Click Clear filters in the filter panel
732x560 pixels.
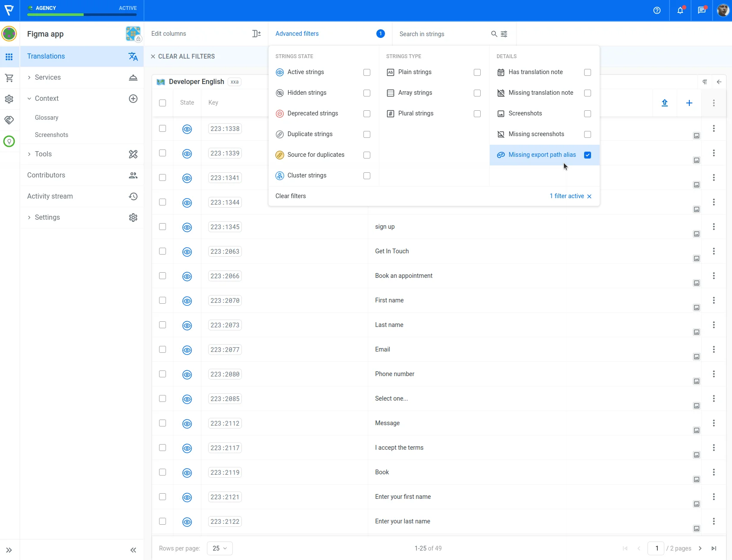291,196
